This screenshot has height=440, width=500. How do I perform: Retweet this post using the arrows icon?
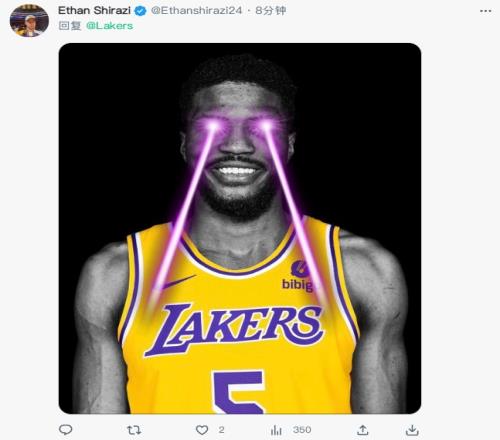[x=134, y=430]
